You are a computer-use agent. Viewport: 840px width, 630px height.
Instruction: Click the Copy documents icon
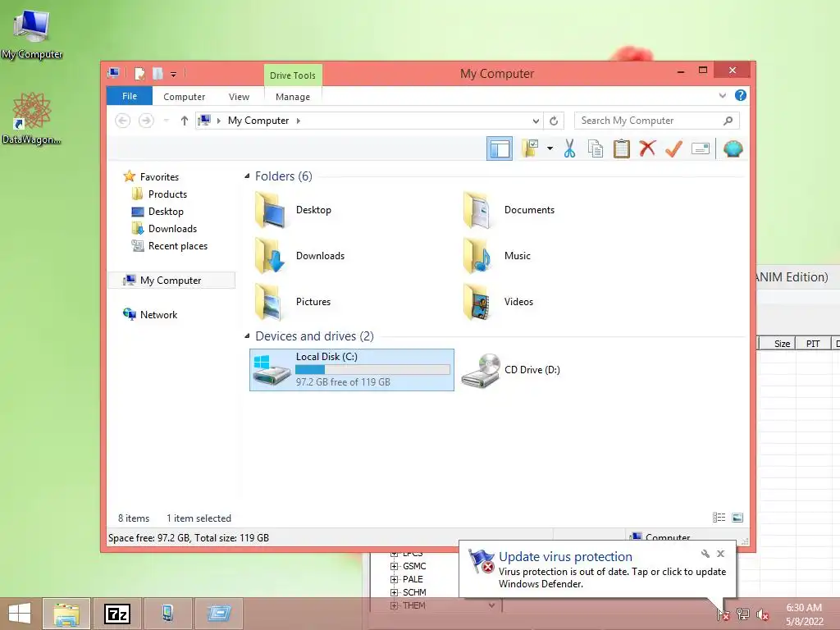pyautogui.click(x=596, y=148)
